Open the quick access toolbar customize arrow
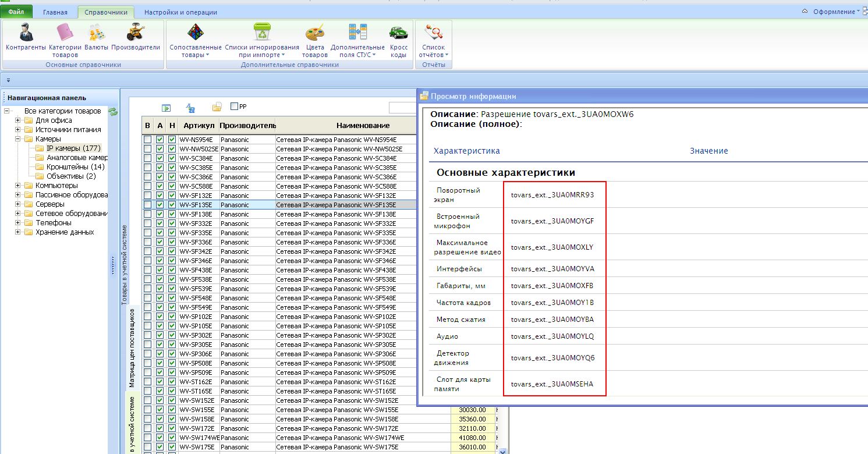The width and height of the screenshot is (868, 454). 8,80
